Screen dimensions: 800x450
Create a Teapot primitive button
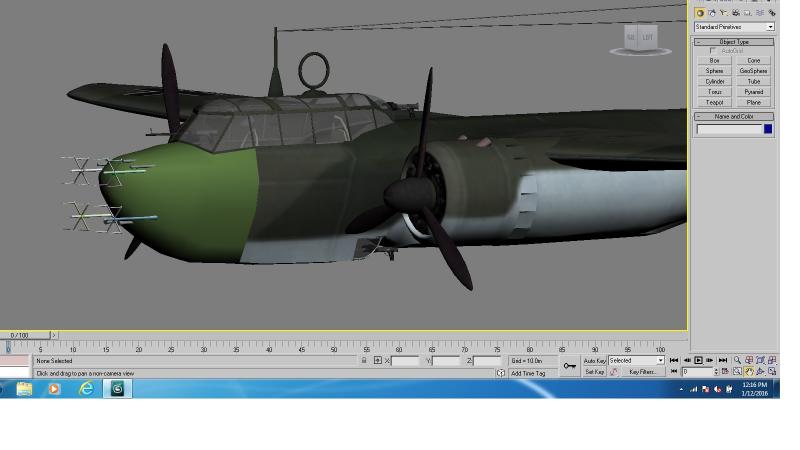click(x=714, y=103)
